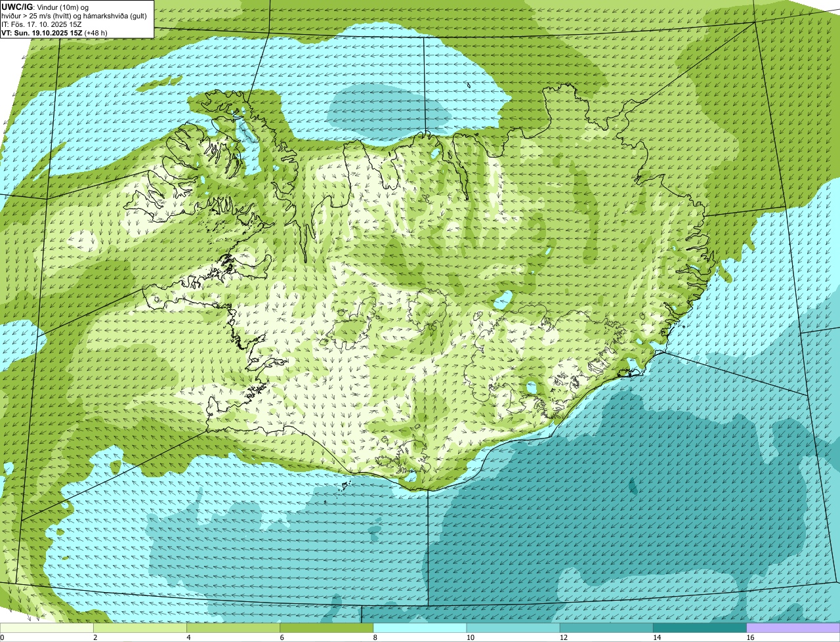Image resolution: width=840 pixels, height=642 pixels.
Task: Click the legend scale label '4'
Action: coord(188,637)
